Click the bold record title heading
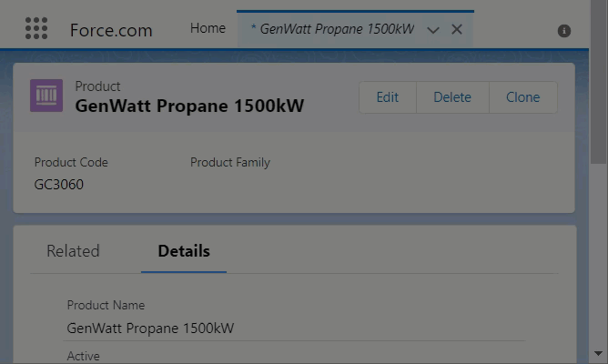Screen dimensions: 608x364 (189, 106)
